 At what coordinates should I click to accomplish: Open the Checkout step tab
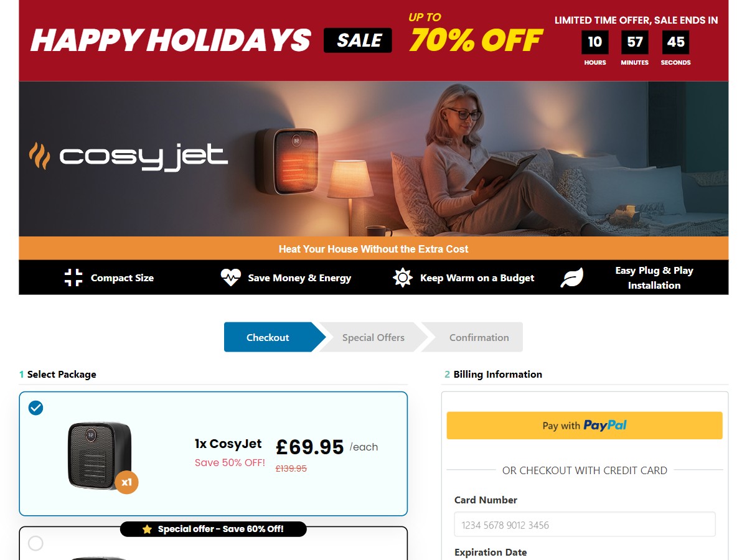coord(268,337)
